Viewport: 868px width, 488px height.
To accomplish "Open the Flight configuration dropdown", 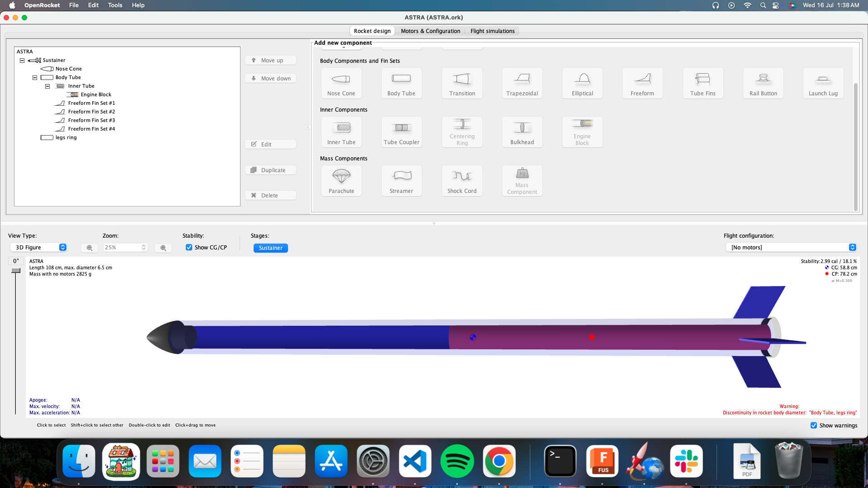I will click(791, 248).
